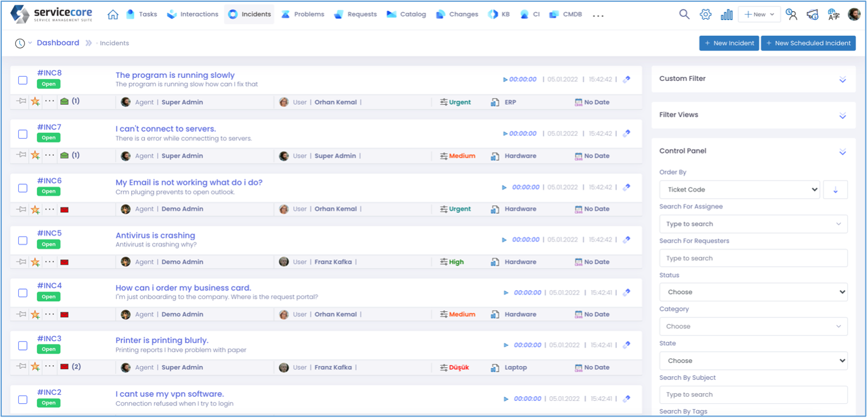Open the settings gear icon
Image resolution: width=868 pixels, height=419 pixels.
click(706, 14)
